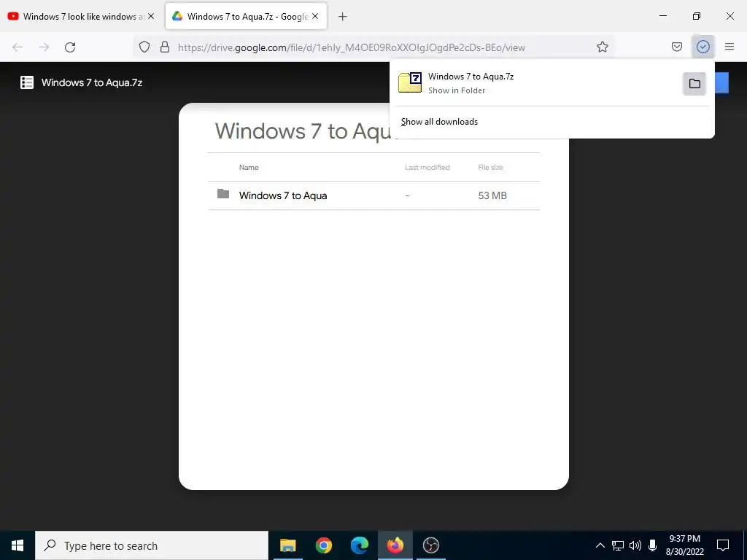Click Show in Folder button in downloads panel

click(694, 84)
